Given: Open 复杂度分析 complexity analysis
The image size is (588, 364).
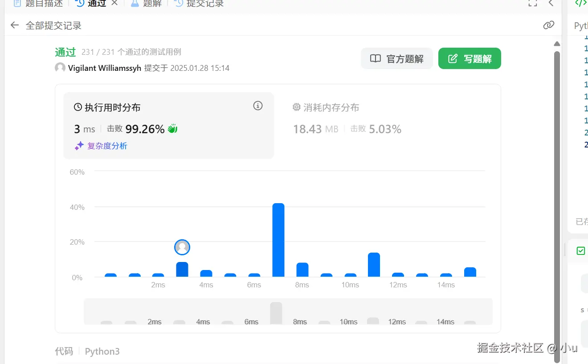Looking at the screenshot, I should [101, 146].
